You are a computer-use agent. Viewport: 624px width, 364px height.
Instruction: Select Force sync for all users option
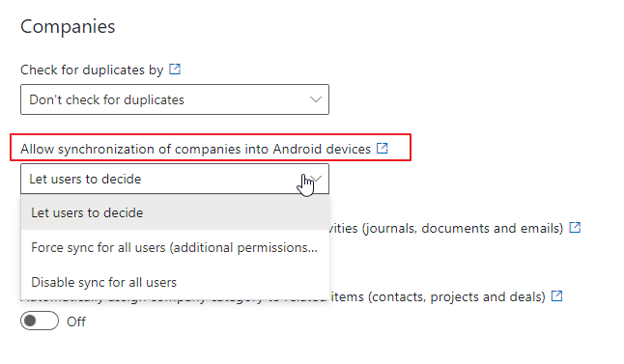[x=175, y=247]
